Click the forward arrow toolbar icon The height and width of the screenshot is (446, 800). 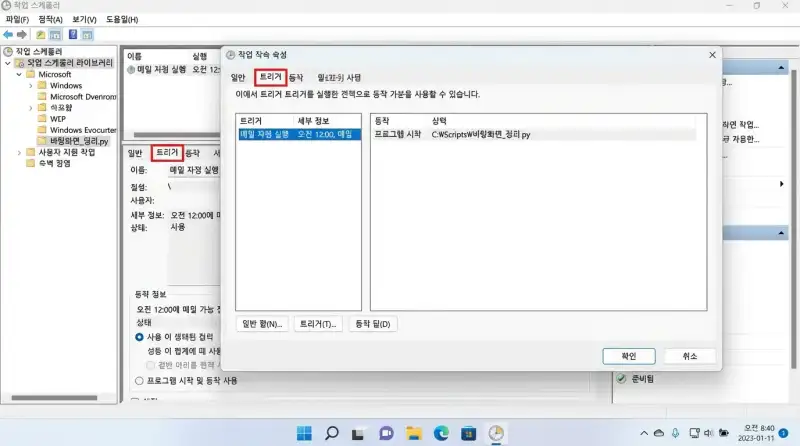pos(21,34)
